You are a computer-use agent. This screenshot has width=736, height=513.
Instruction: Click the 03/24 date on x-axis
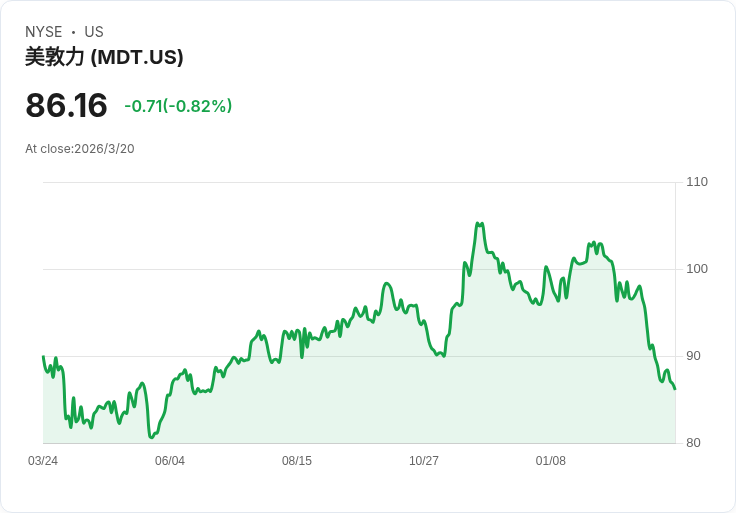coord(43,461)
